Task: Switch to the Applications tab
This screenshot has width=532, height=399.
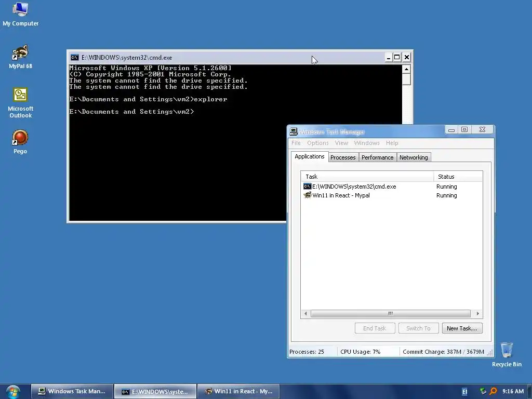Action: 310,156
